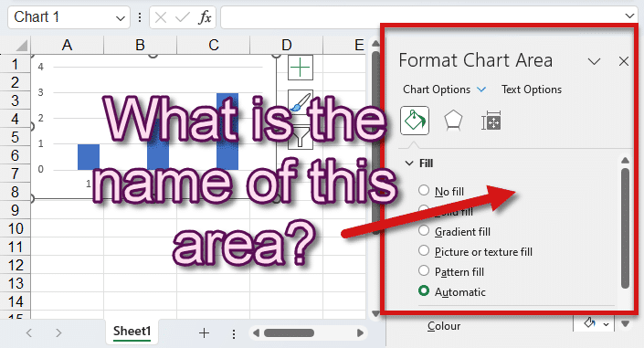This screenshot has width=644, height=348.
Task: Switch to Text Options tab
Action: tap(532, 90)
